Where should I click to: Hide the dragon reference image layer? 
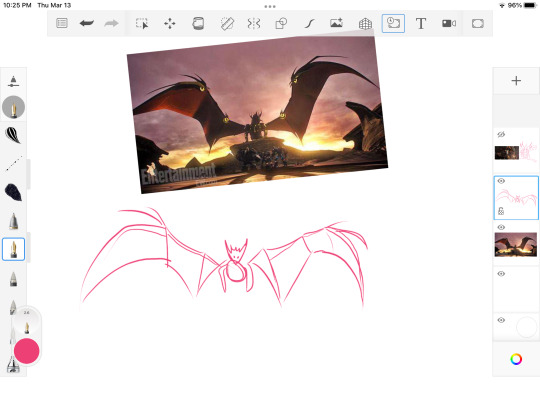point(501,227)
